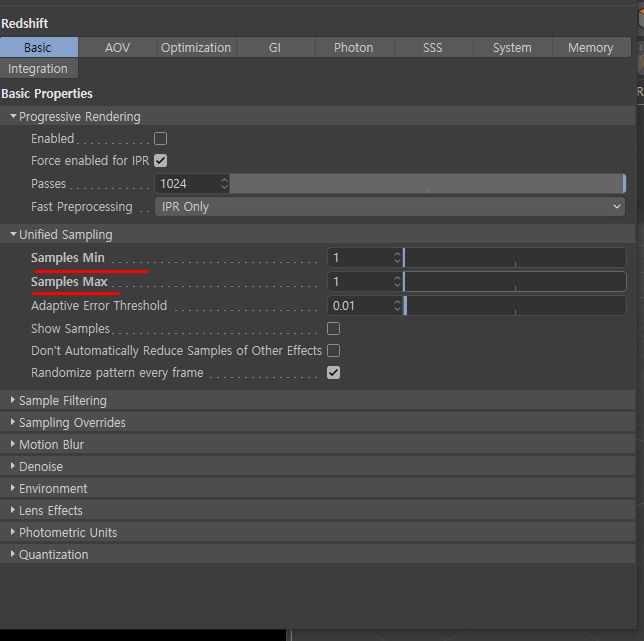The image size is (644, 641).
Task: Open the SSS tab
Action: point(433,48)
